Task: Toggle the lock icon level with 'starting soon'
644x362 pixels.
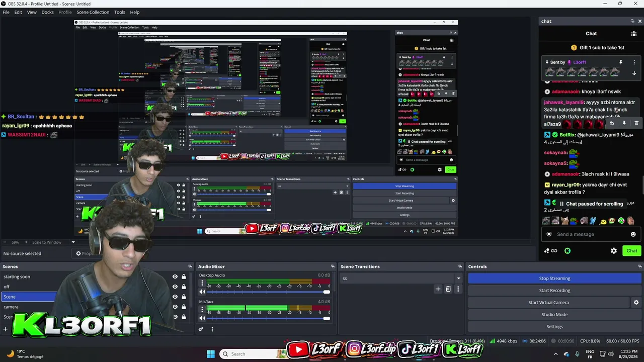Action: [x=184, y=277]
